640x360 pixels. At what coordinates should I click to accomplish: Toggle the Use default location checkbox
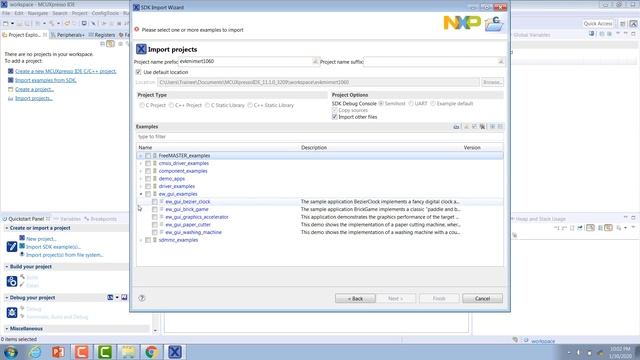click(138, 72)
